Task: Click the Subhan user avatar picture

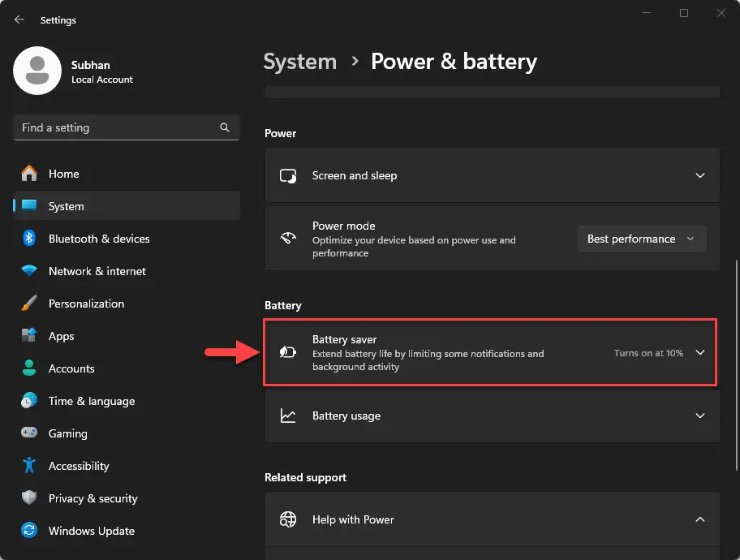Action: [37, 71]
